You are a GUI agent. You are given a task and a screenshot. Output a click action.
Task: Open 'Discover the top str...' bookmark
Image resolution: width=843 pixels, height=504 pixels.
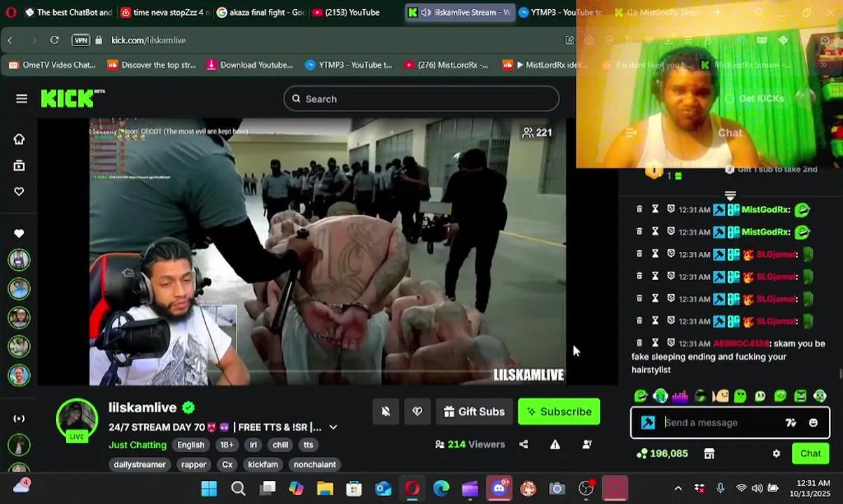(151, 65)
